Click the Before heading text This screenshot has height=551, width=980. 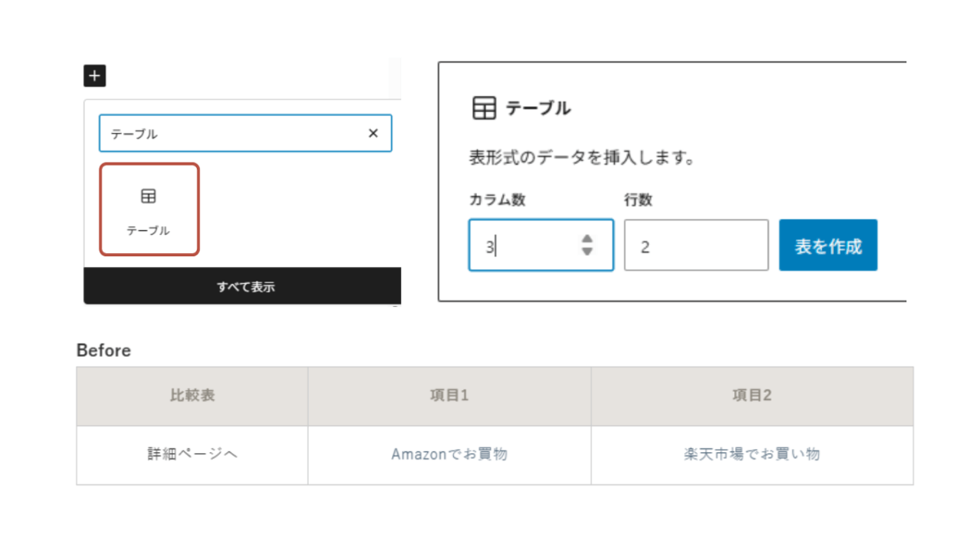pyautogui.click(x=104, y=350)
